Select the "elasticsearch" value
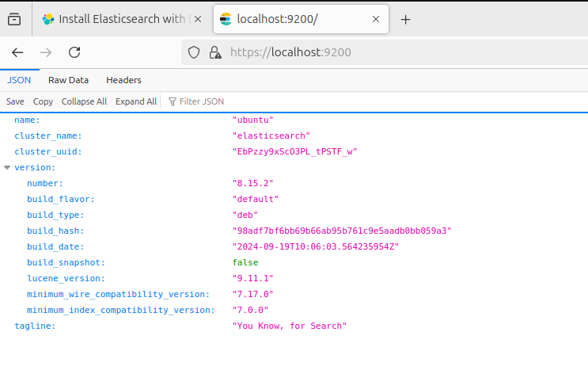Image resolution: width=588 pixels, height=374 pixels. [271, 135]
